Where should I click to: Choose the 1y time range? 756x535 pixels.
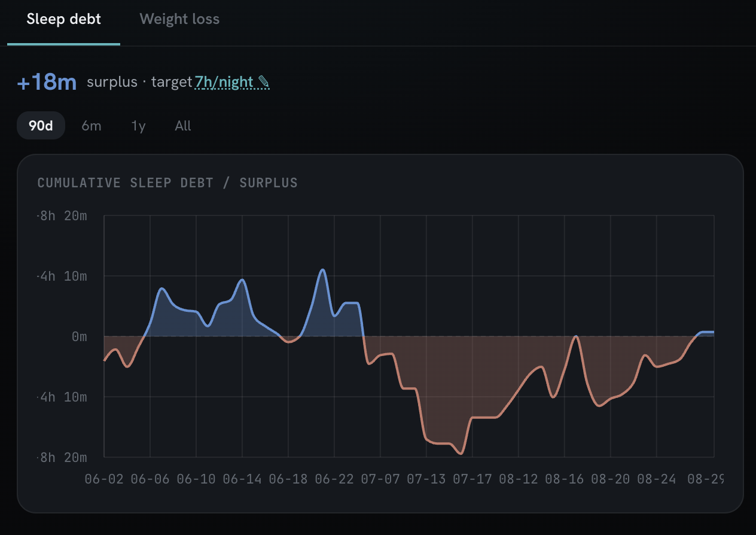[x=138, y=126]
